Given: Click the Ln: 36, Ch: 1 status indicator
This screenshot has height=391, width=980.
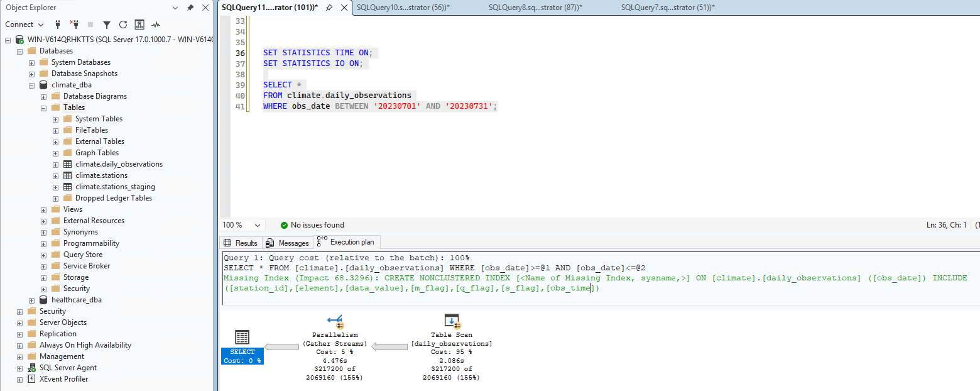Looking at the screenshot, I should [947, 225].
